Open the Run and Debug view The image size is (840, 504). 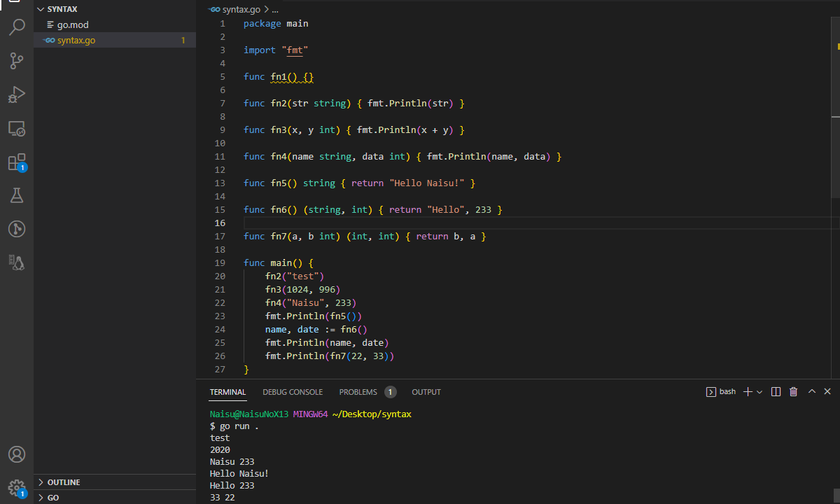pos(17,94)
